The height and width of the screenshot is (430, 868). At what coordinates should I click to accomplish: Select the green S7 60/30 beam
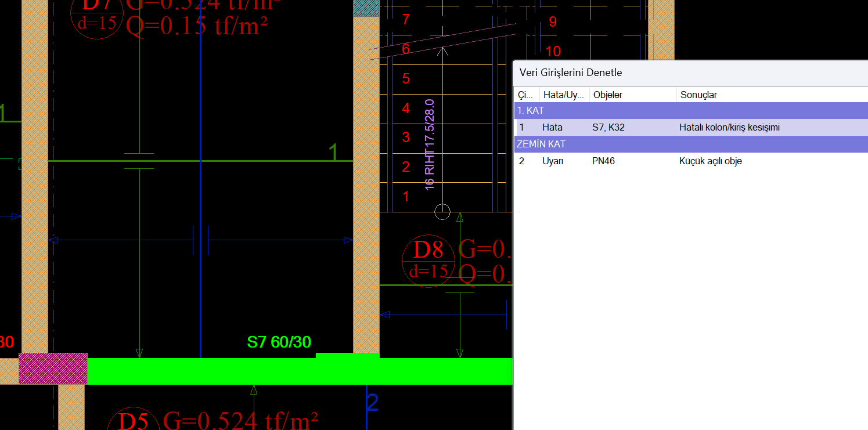click(x=299, y=371)
